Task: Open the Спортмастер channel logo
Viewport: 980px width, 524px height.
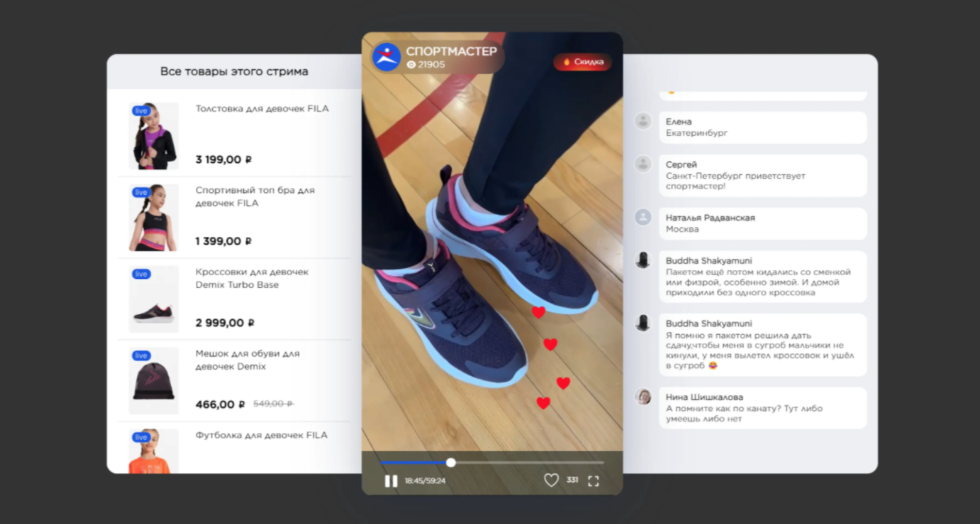Action: 387,57
